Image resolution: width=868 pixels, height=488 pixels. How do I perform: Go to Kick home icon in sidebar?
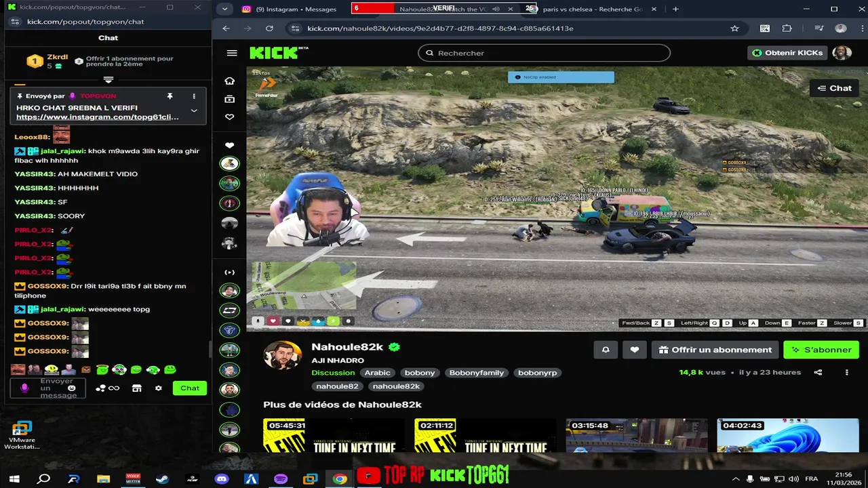point(229,81)
